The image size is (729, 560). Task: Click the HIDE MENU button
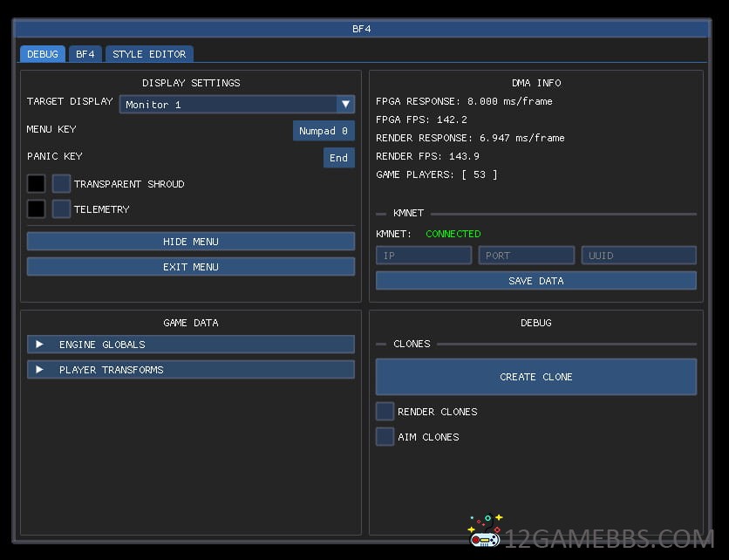click(191, 242)
